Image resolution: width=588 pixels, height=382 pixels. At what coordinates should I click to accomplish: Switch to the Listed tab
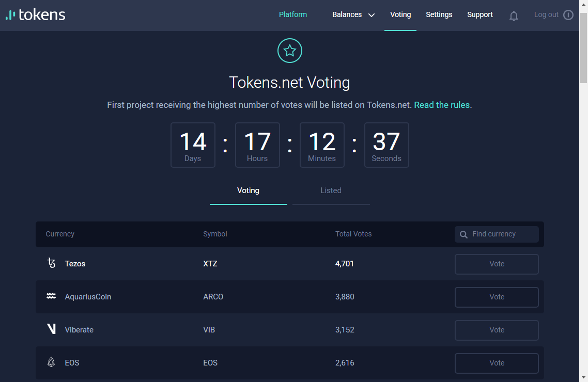(331, 190)
